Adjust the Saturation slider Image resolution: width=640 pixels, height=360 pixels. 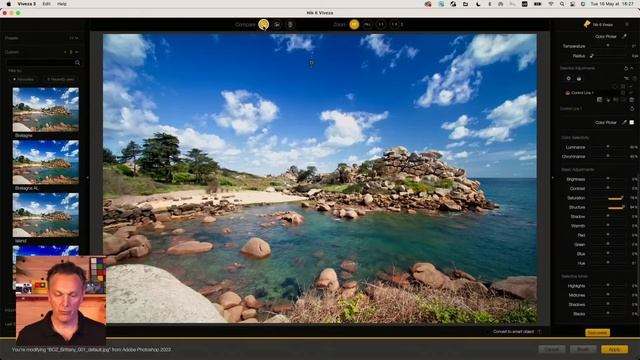(608, 198)
